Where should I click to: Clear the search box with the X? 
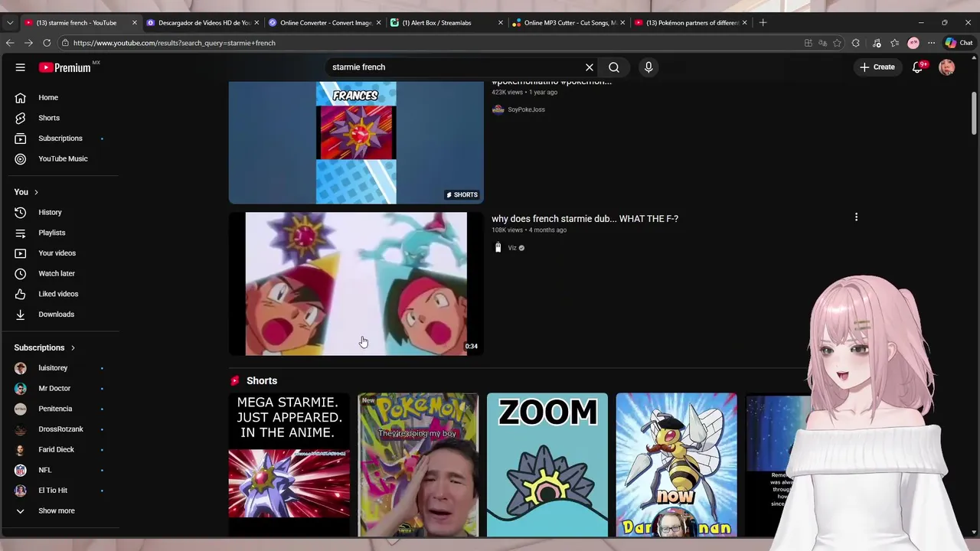590,67
